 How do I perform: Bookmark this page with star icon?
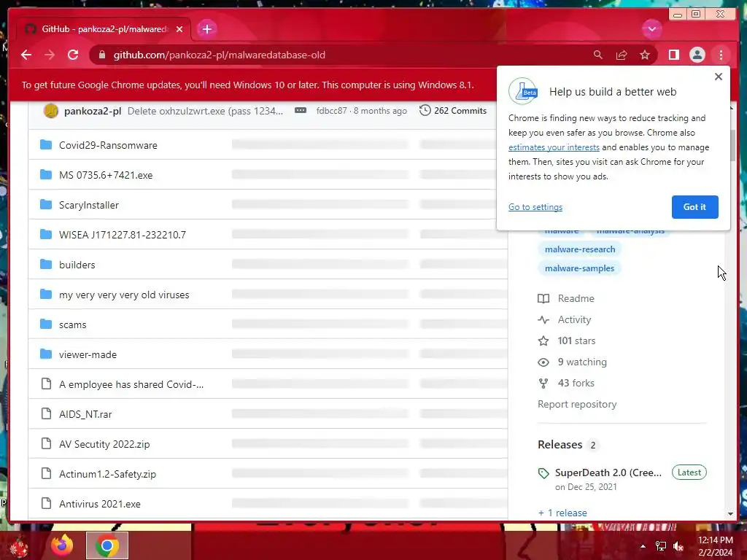[645, 55]
